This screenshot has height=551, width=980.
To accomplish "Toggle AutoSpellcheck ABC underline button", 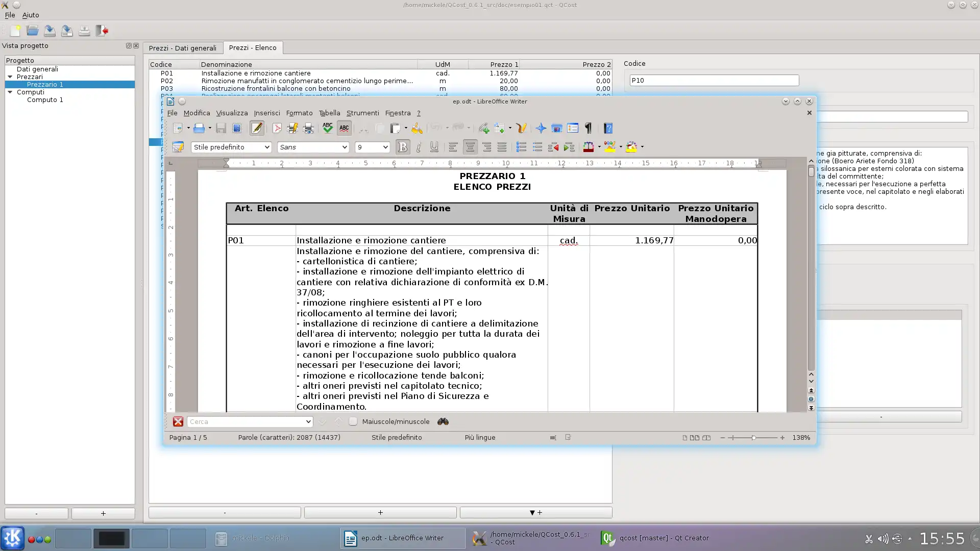I will pos(344,129).
